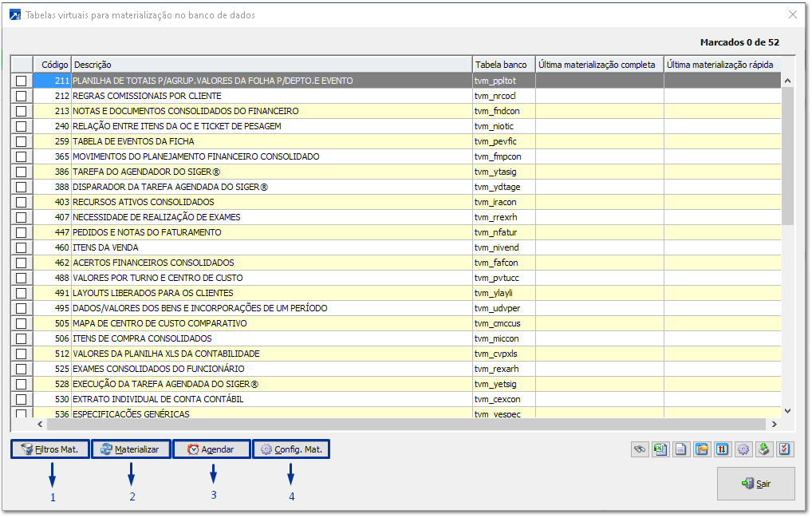812x518 pixels.
Task: Open Filtros Mat. filters button
Action: point(50,449)
